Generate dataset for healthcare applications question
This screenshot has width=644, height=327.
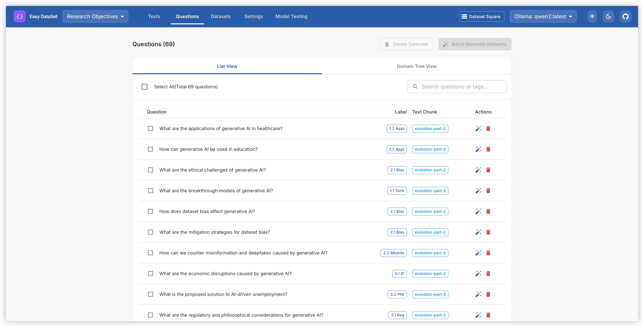pyautogui.click(x=478, y=129)
